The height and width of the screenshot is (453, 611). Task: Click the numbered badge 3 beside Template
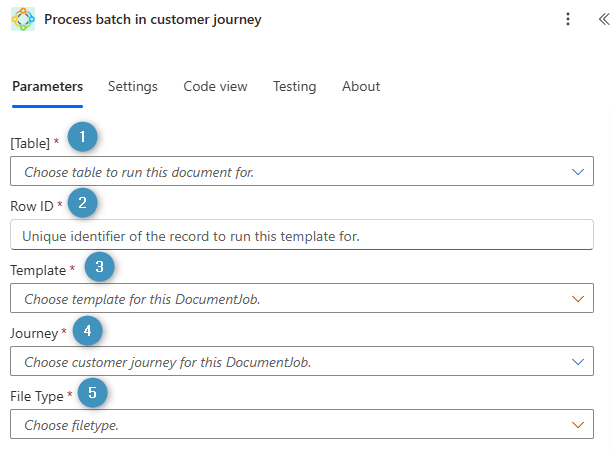click(99, 266)
